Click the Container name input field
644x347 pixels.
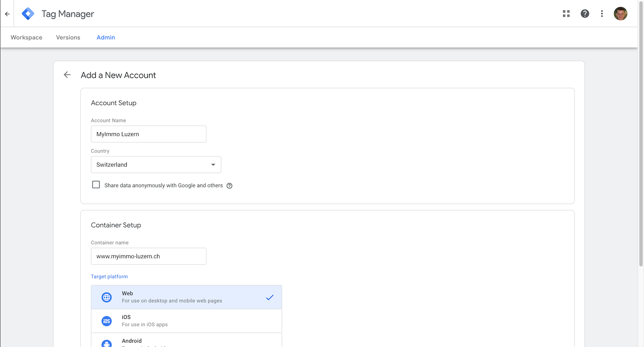(149, 256)
